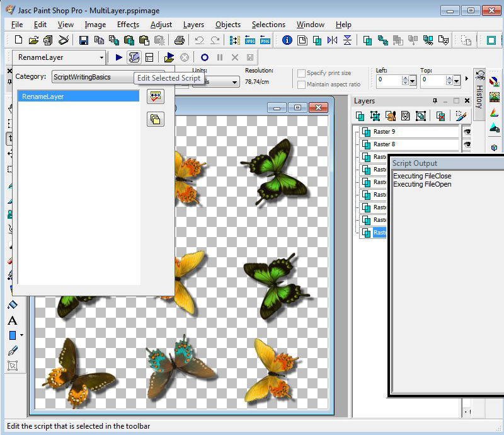This screenshot has width=504, height=435.
Task: Click the Run Selected Script play button
Action: (x=119, y=57)
